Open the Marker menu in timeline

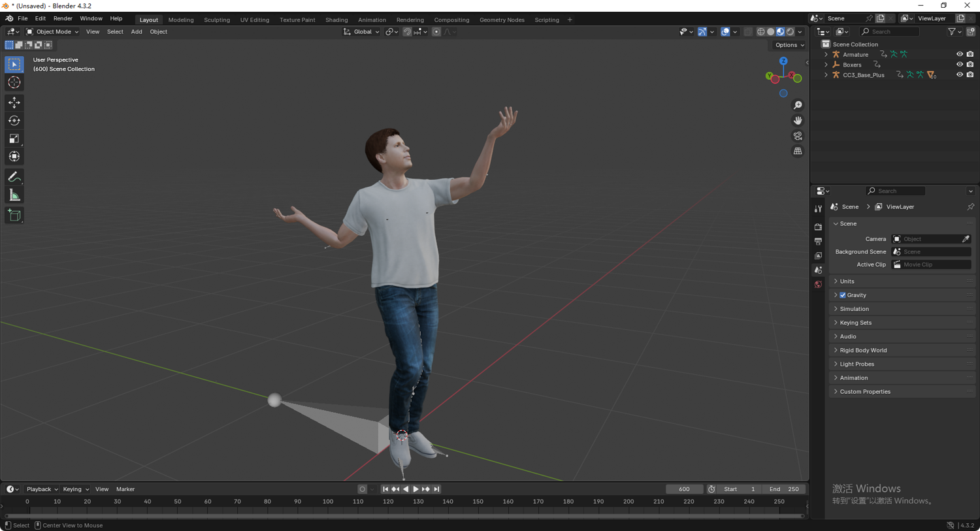125,489
